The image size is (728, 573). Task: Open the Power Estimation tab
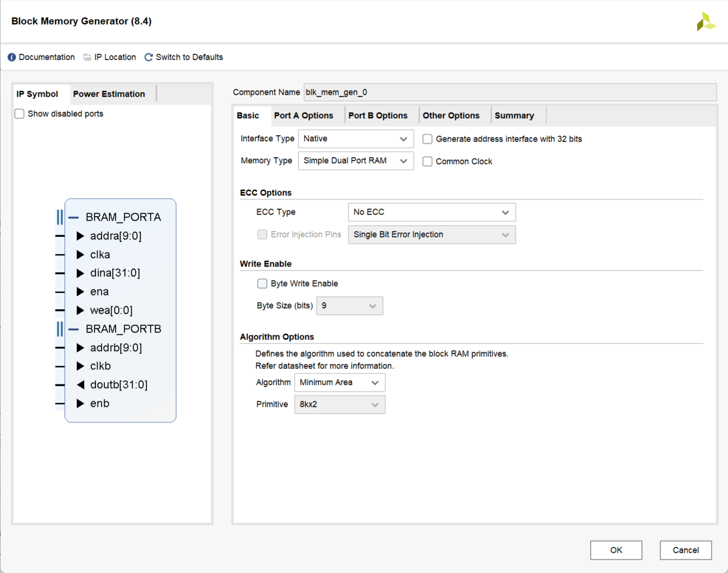[109, 94]
